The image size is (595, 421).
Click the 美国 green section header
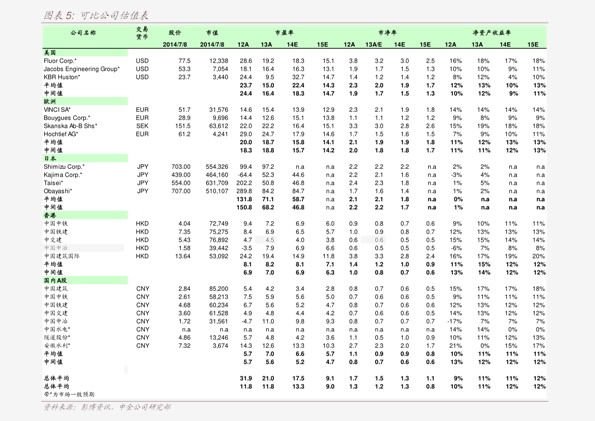85,53
